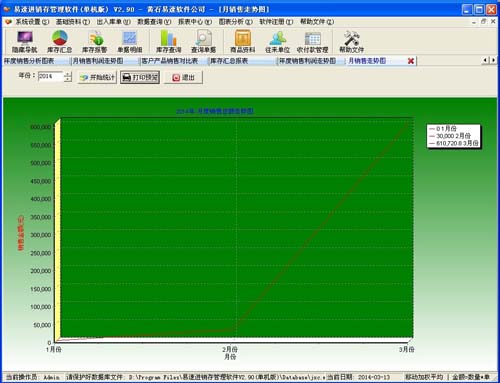Decrease year with spinner down arrow
The width and height of the screenshot is (500, 383).
point(68,79)
